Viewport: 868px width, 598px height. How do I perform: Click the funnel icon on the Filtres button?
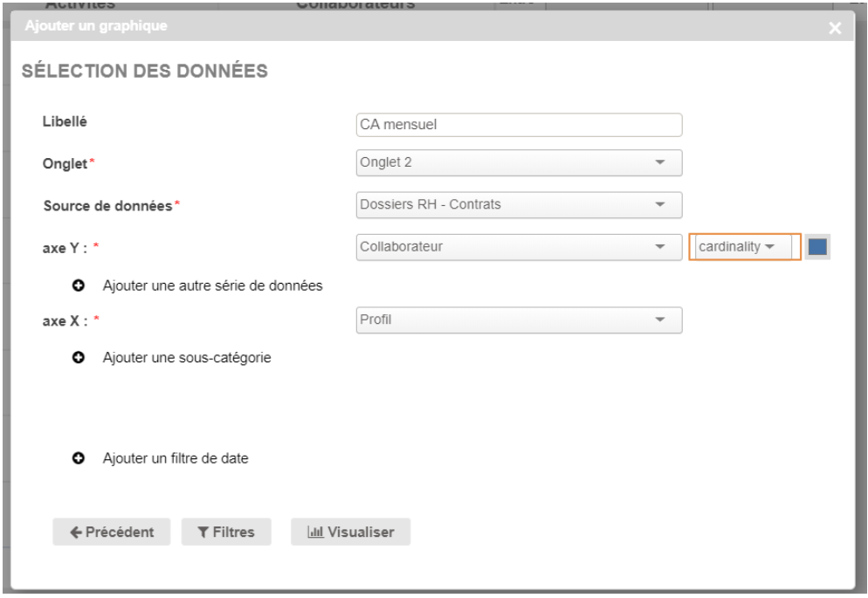(203, 533)
